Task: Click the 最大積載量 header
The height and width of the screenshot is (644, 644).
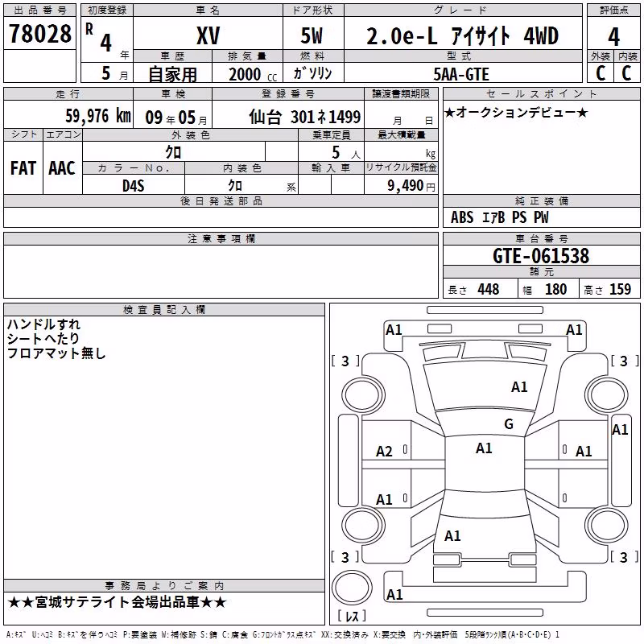Action: (x=401, y=134)
